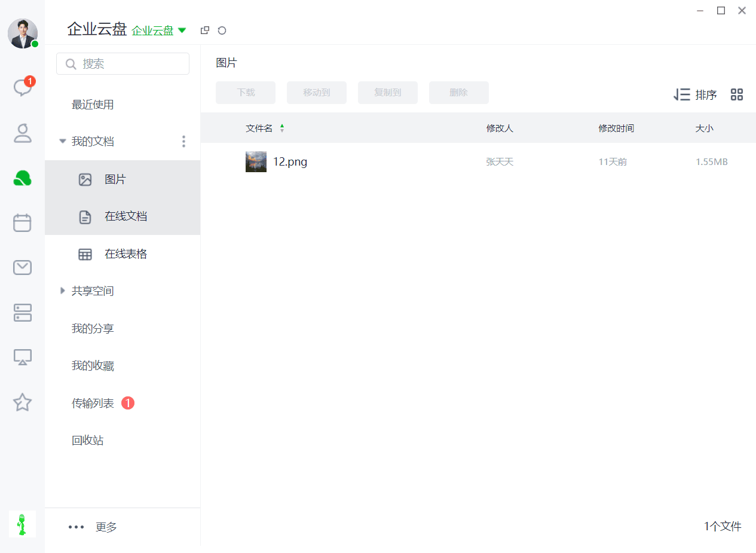
Task: Click the 下载 button
Action: click(x=246, y=93)
